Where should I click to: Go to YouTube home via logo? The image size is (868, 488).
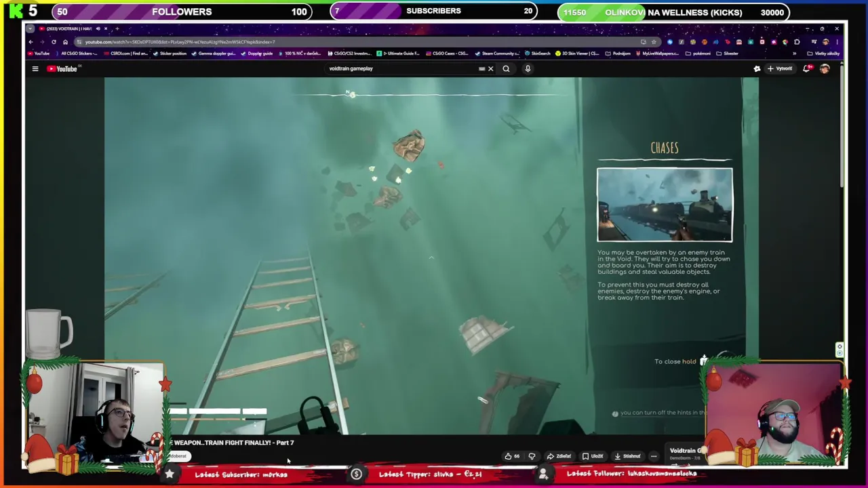point(62,68)
